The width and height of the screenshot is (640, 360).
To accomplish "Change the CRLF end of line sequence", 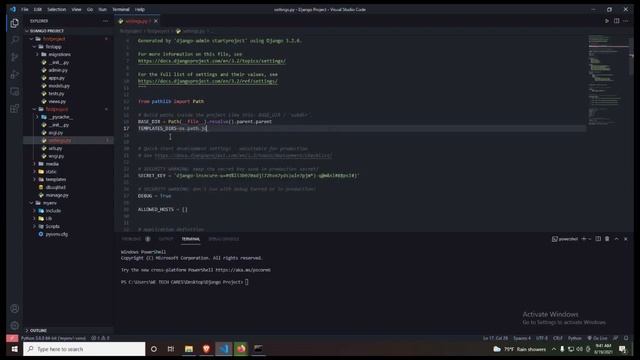I will tap(558, 338).
